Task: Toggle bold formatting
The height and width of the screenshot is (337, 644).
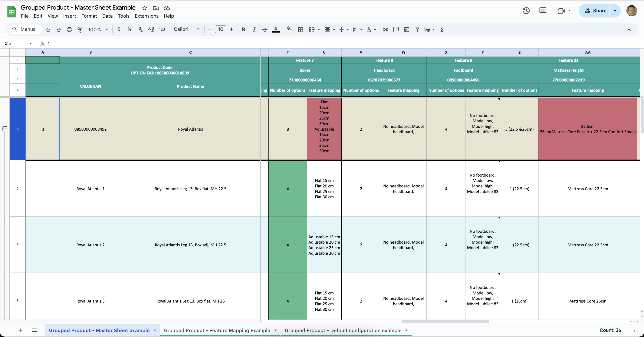Action: point(243,29)
